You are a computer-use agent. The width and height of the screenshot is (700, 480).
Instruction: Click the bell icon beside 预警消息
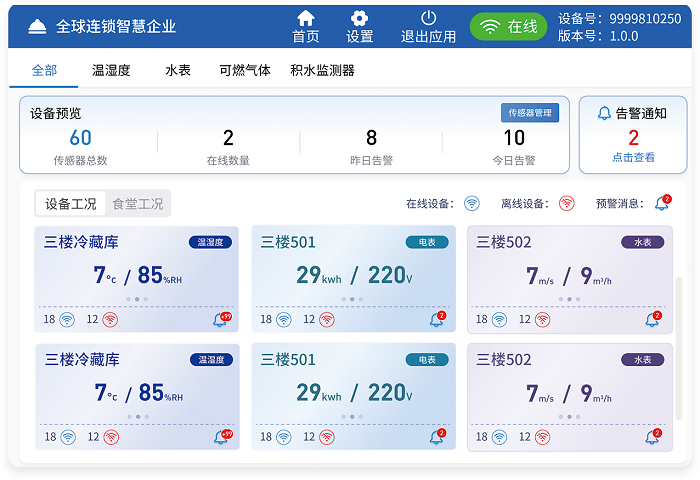[x=662, y=204]
